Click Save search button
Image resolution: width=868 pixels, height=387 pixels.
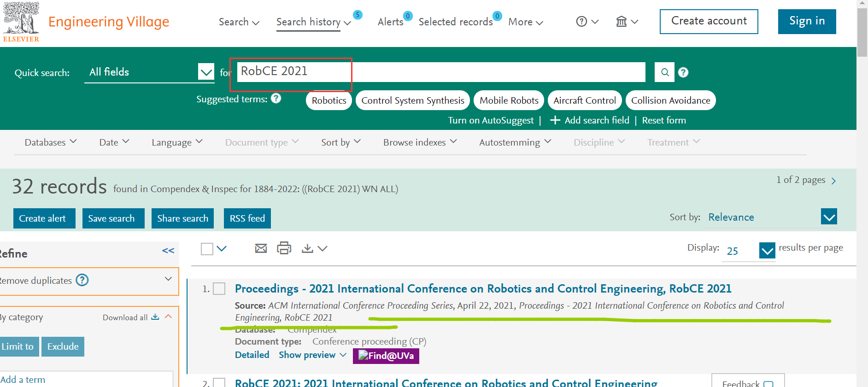click(x=113, y=218)
